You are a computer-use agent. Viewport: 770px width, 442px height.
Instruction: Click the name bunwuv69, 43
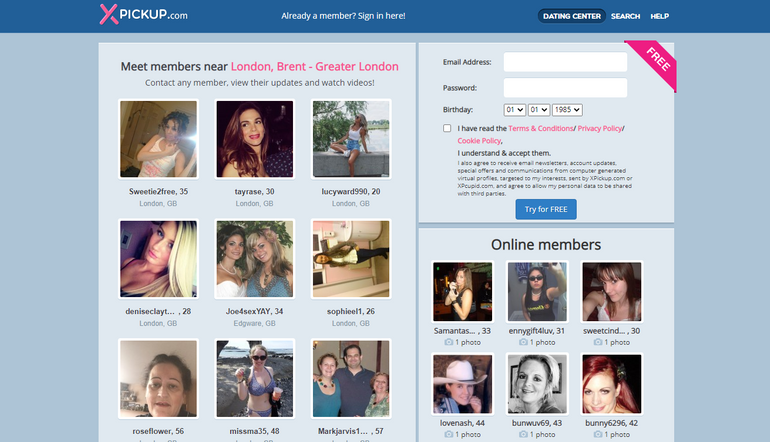click(x=537, y=423)
